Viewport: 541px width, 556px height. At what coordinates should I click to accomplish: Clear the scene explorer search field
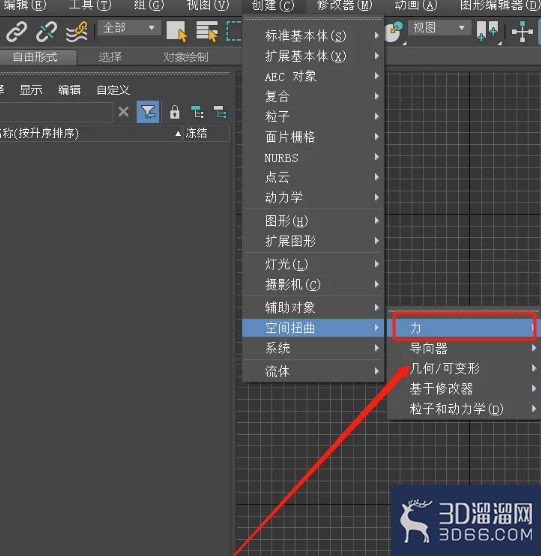[x=123, y=112]
